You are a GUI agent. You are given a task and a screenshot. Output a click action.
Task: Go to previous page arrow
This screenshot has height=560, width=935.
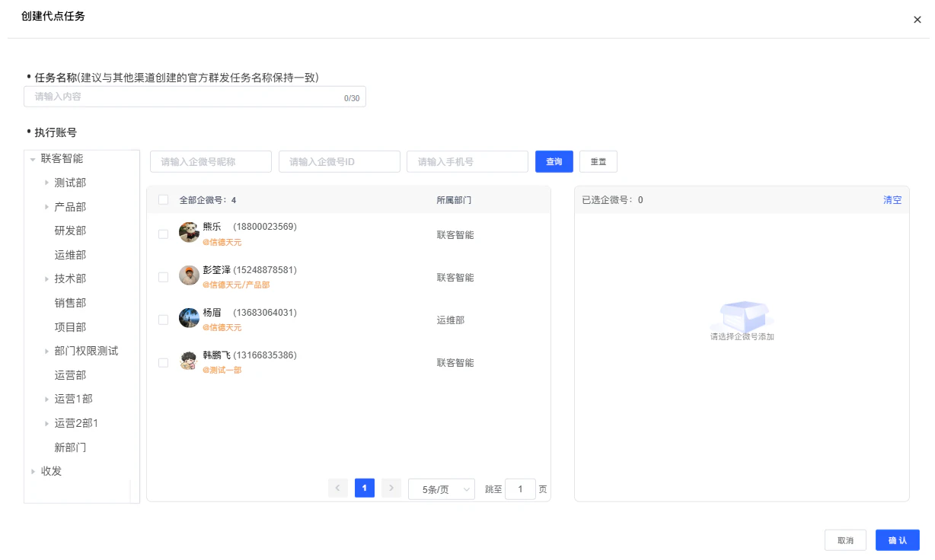click(x=338, y=488)
